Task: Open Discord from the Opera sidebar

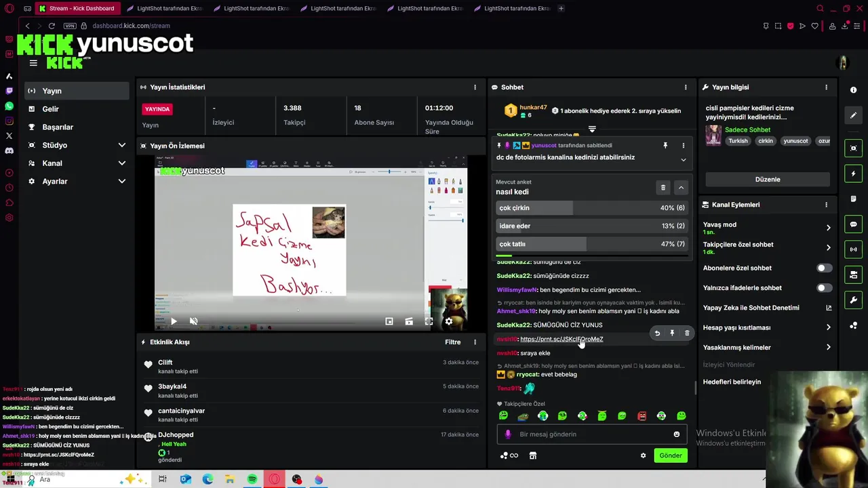Action: 9,151
